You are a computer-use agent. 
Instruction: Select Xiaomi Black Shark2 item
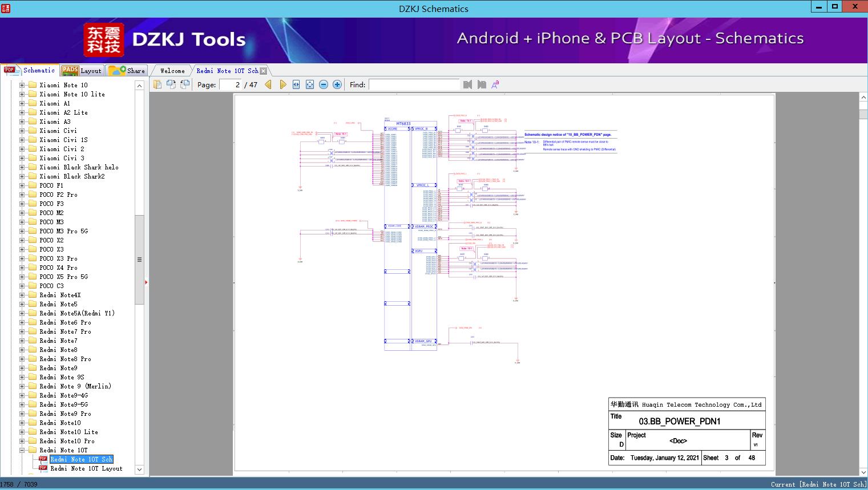pos(72,176)
